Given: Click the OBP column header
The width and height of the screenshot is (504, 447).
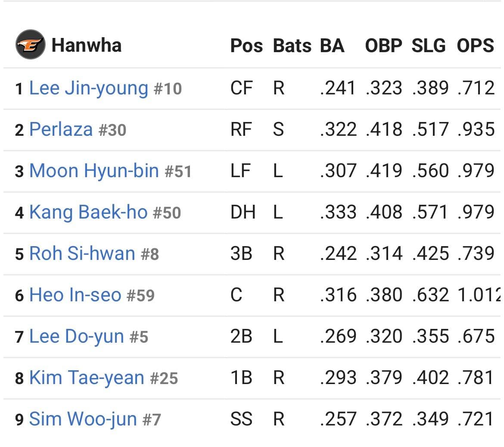Looking at the screenshot, I should [384, 46].
